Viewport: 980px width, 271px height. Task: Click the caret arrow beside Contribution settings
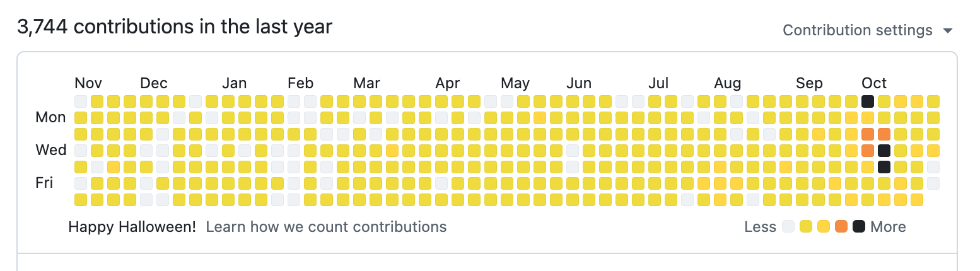coord(947,30)
